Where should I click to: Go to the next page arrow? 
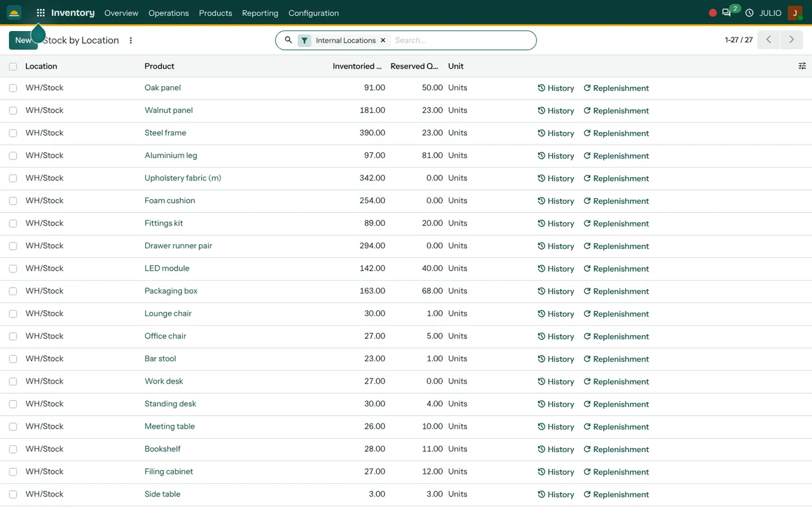point(792,40)
